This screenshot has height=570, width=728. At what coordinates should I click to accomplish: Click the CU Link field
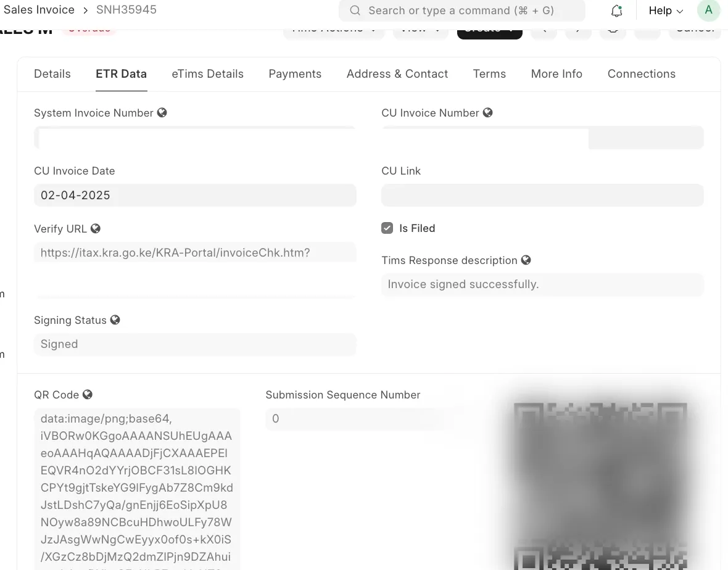tap(542, 195)
